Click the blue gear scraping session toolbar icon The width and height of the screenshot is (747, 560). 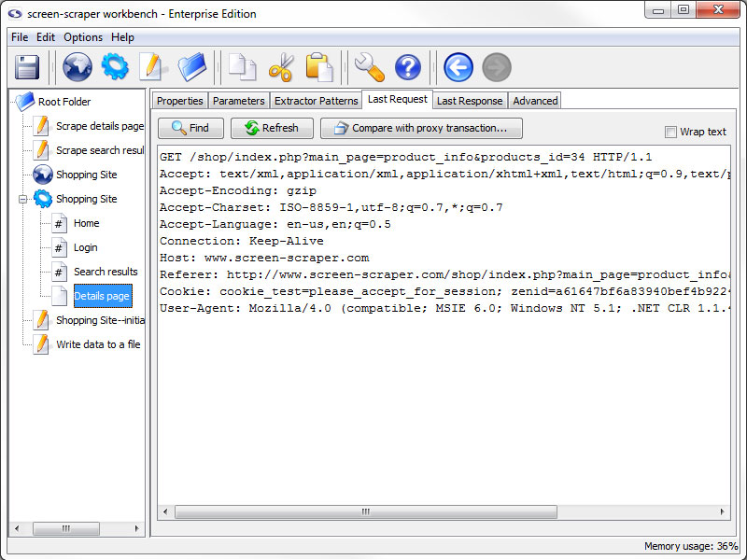pyautogui.click(x=115, y=67)
